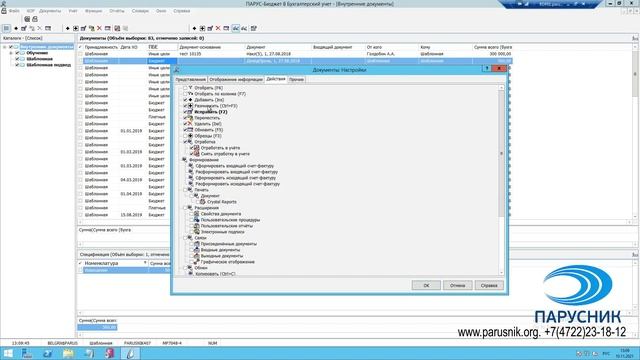Uncheck the Снять отработку в учете checkbox

[x=191, y=154]
